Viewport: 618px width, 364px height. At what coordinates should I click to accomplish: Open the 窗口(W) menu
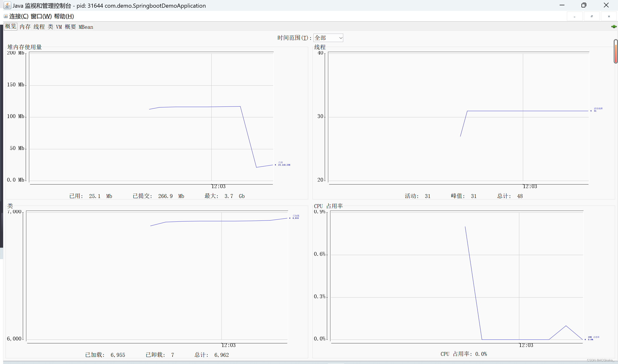(x=41, y=16)
